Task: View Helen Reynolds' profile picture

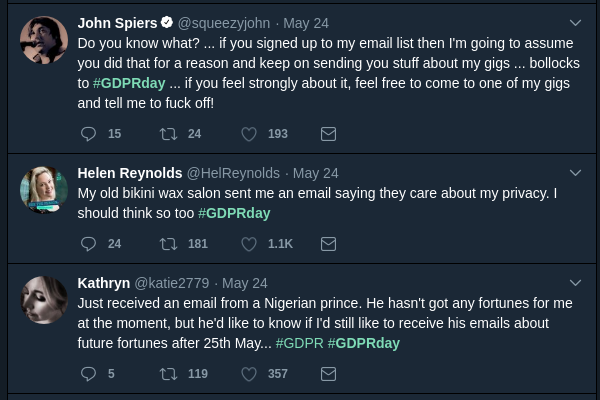Action: point(44,190)
